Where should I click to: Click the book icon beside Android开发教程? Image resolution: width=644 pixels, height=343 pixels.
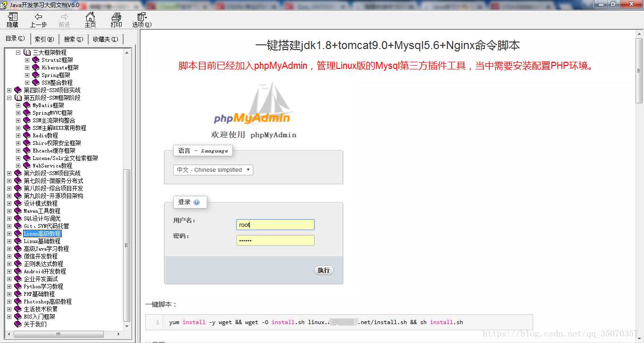coord(18,271)
